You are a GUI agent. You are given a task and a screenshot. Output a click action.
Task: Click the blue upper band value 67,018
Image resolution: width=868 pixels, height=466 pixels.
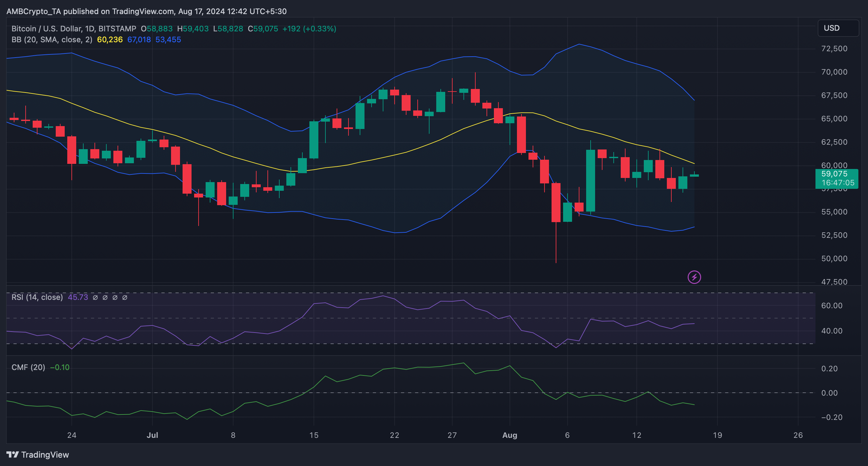pyautogui.click(x=139, y=39)
